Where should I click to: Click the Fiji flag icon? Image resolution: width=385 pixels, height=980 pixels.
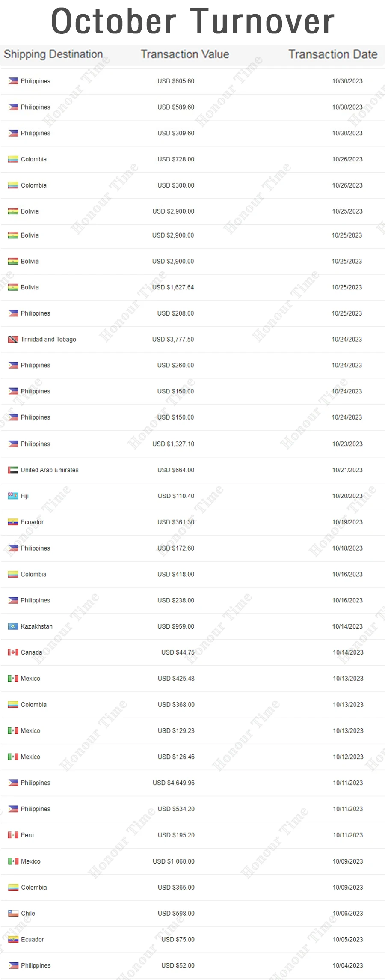click(13, 496)
